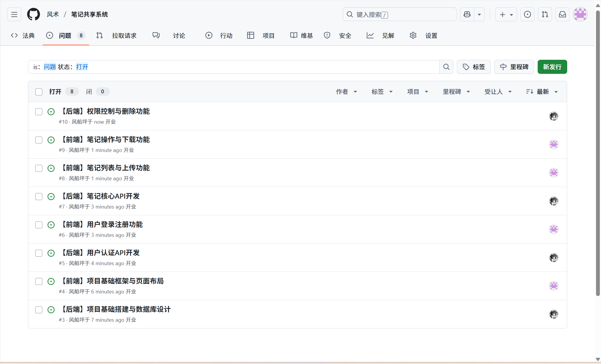601x364 pixels.
Task: Expand the 作者 filter dropdown
Action: pos(346,92)
